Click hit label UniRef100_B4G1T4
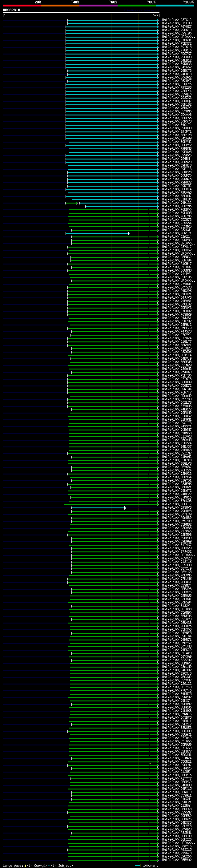Screen dimensions: 197x868 [177, 125]
